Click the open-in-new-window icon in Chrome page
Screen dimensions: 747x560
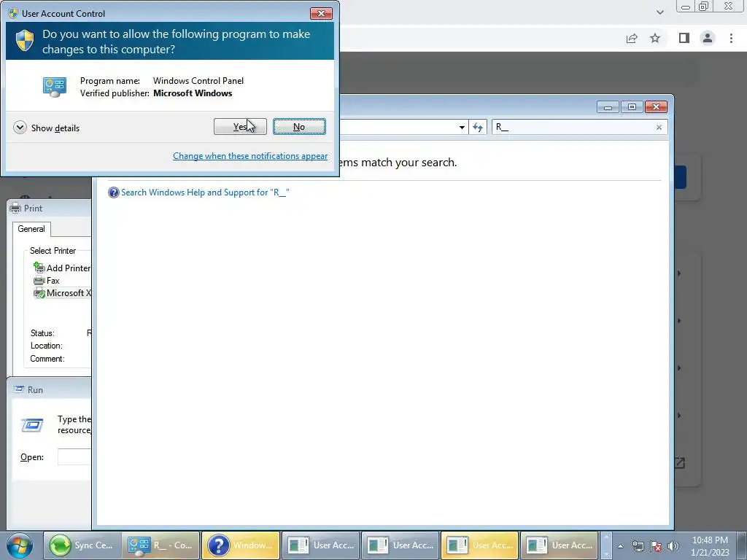point(680,463)
